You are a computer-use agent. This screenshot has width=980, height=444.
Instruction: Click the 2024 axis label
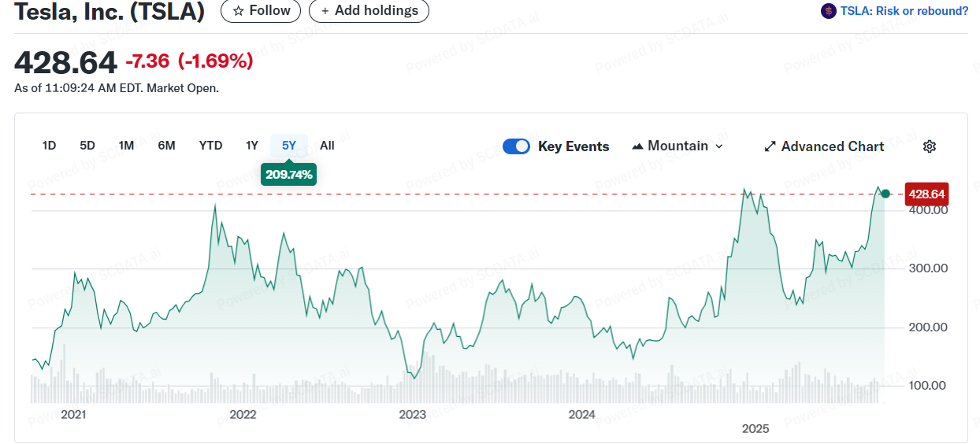[581, 414]
